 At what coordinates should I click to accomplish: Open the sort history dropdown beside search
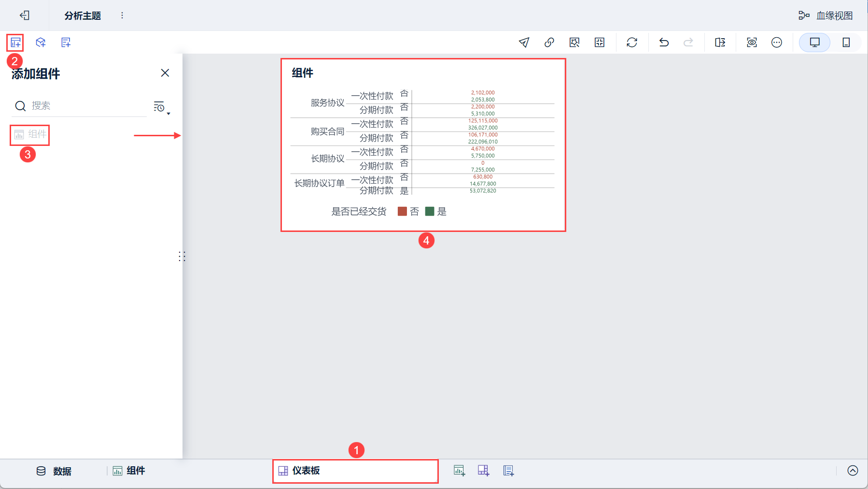(162, 107)
